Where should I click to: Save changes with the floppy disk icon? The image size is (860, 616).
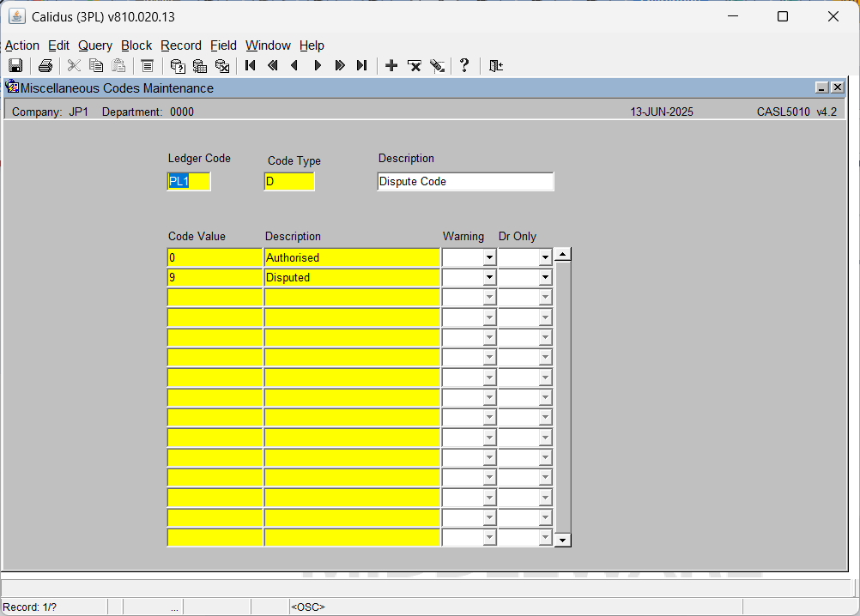tap(15, 66)
